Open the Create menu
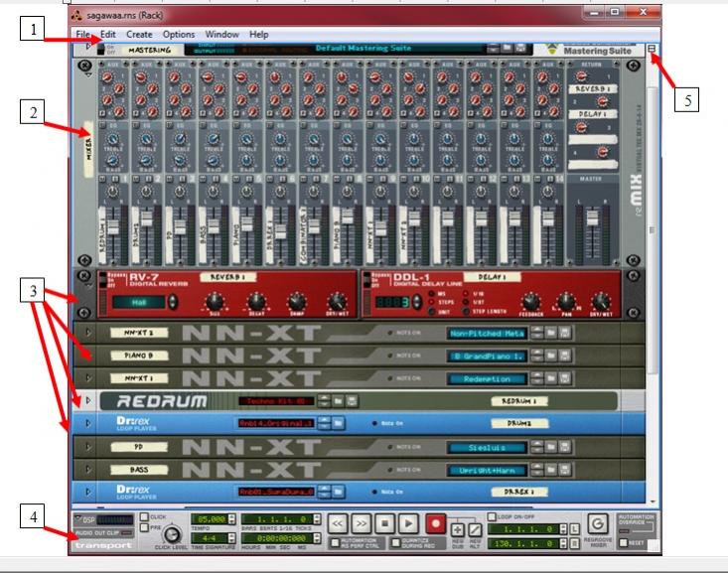The width and height of the screenshot is (728, 573). pos(139,34)
